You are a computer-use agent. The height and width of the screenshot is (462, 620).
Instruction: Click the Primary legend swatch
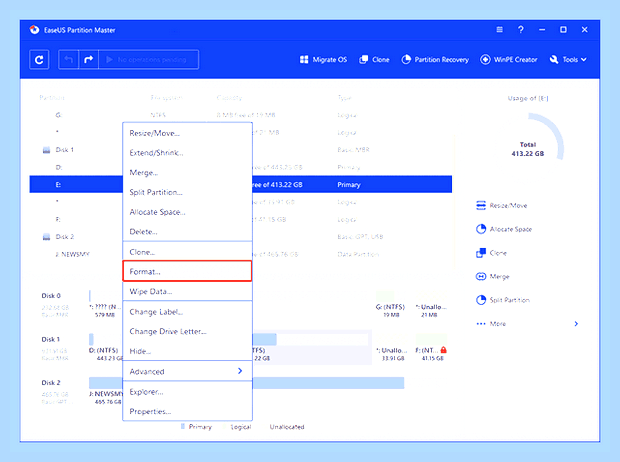click(x=183, y=426)
